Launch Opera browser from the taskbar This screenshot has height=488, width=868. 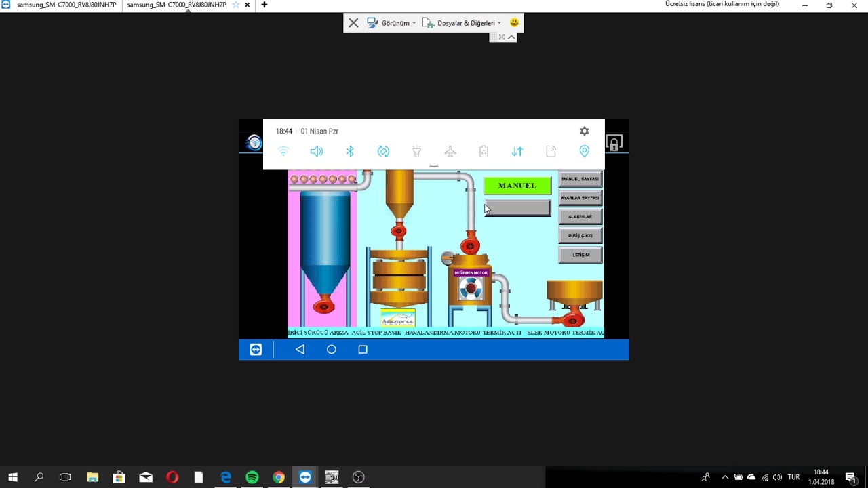pyautogui.click(x=172, y=477)
